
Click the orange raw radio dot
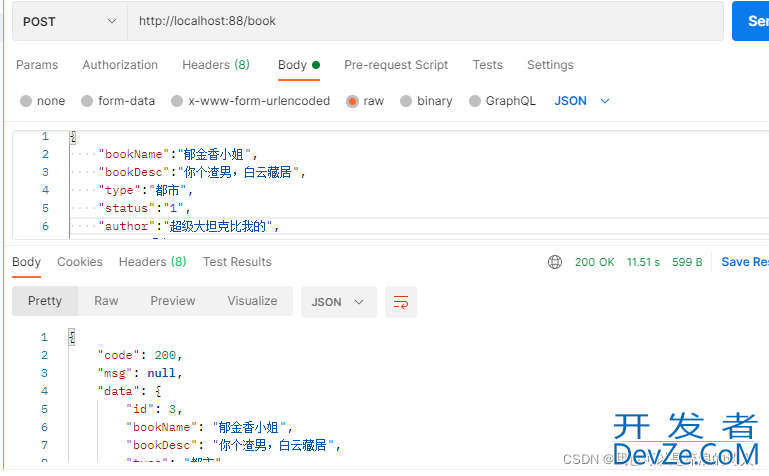click(352, 101)
